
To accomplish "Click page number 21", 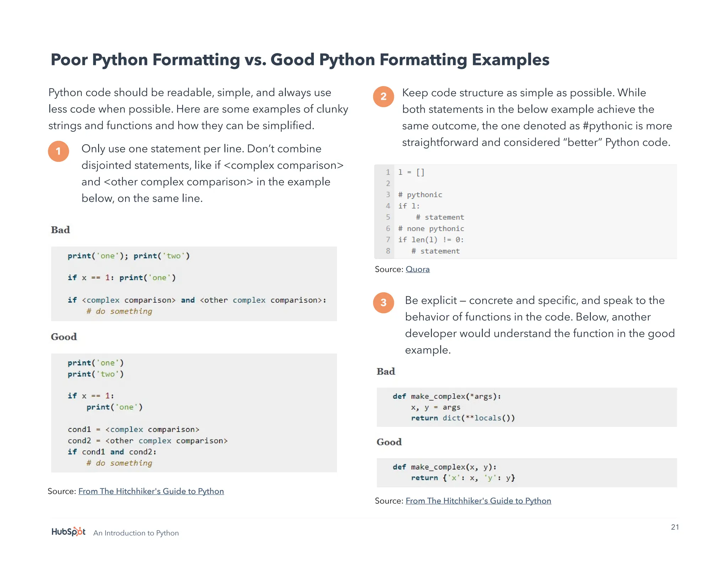I will (675, 527).
